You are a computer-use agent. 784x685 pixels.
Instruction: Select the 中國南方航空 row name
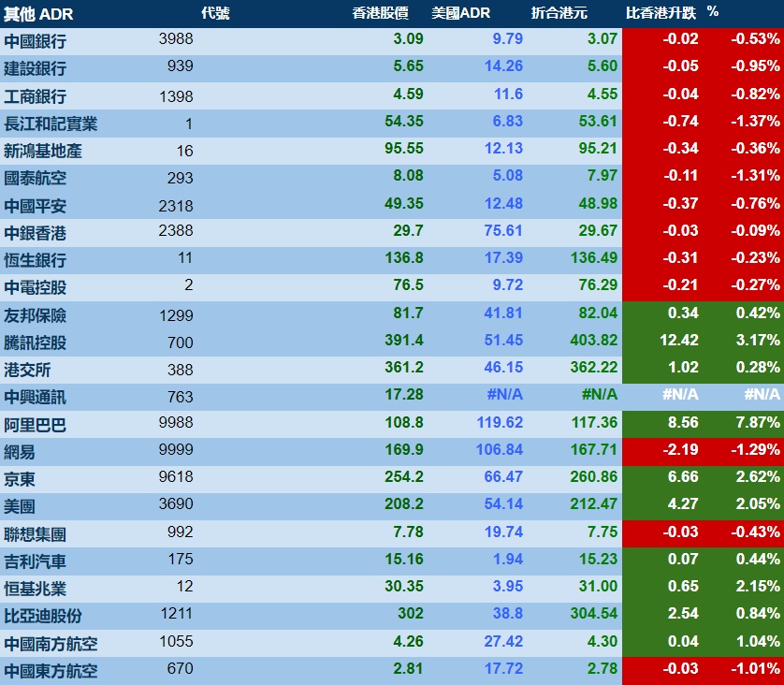pos(51,644)
